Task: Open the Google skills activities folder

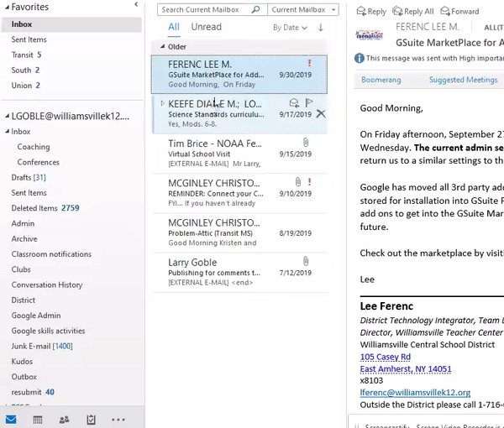Action: point(48,331)
